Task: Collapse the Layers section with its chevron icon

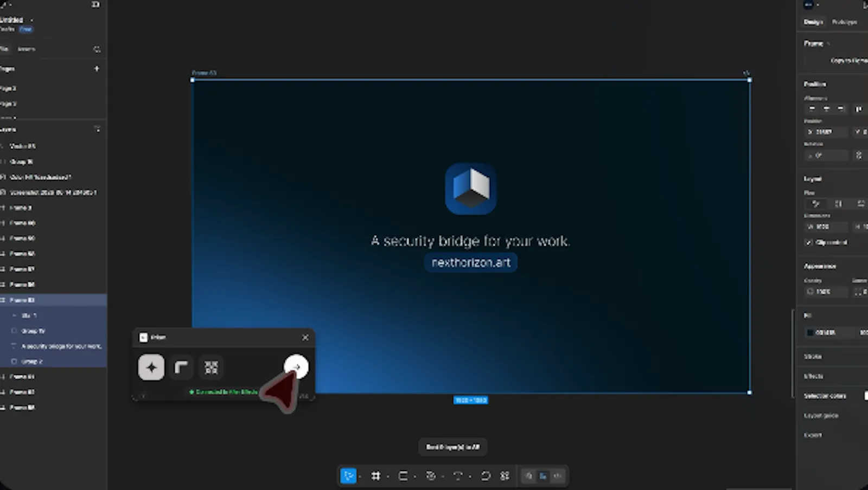Action: click(x=97, y=129)
